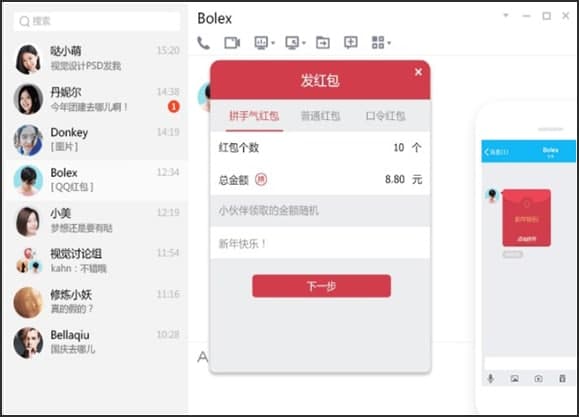
Task: Click the 下一步 button
Action: tap(321, 286)
